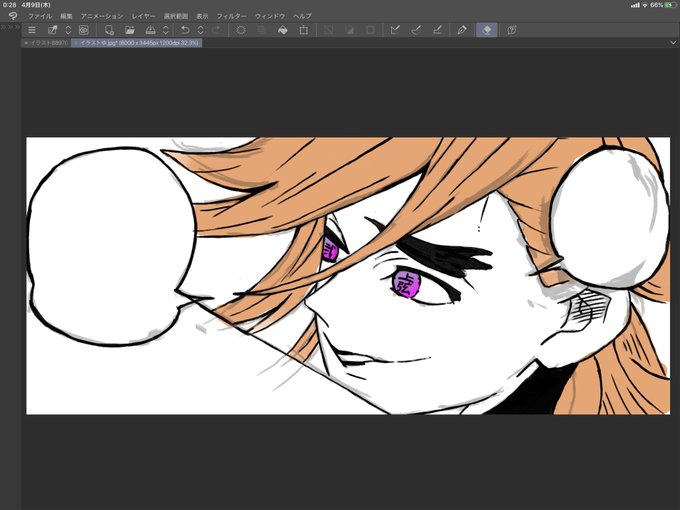Open the Clip Studio logo menu
680x510 pixels.
point(13,16)
